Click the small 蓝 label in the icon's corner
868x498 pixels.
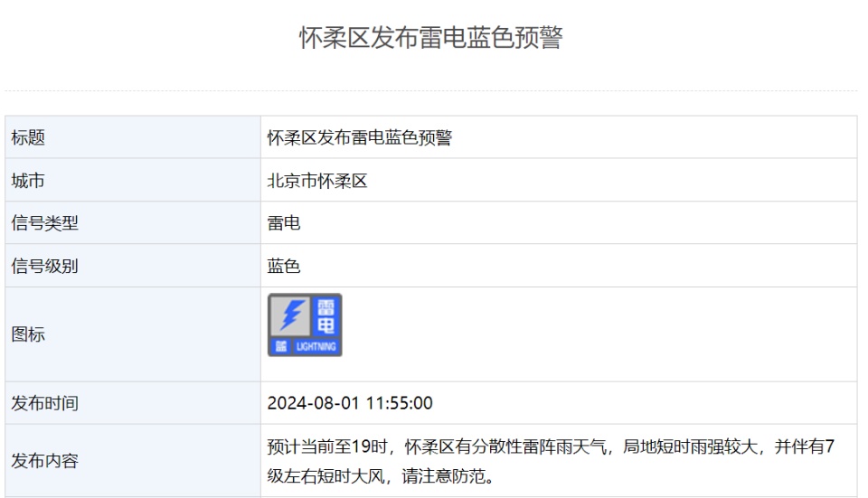coord(280,347)
